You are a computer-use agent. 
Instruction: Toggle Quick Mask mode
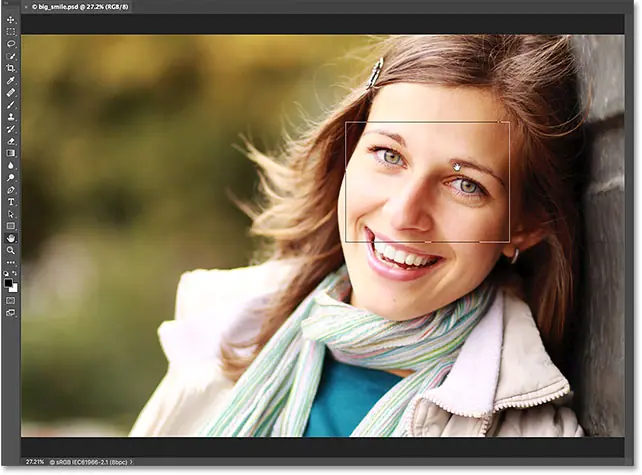tap(10, 299)
